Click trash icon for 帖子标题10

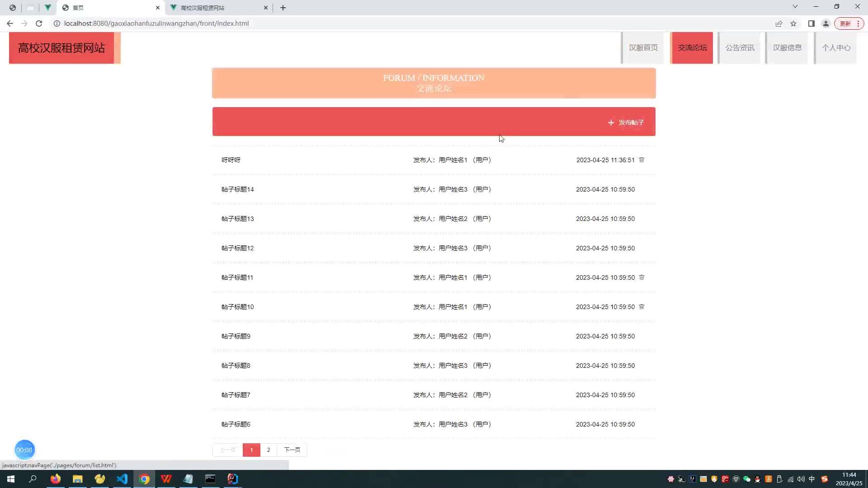[642, 307]
